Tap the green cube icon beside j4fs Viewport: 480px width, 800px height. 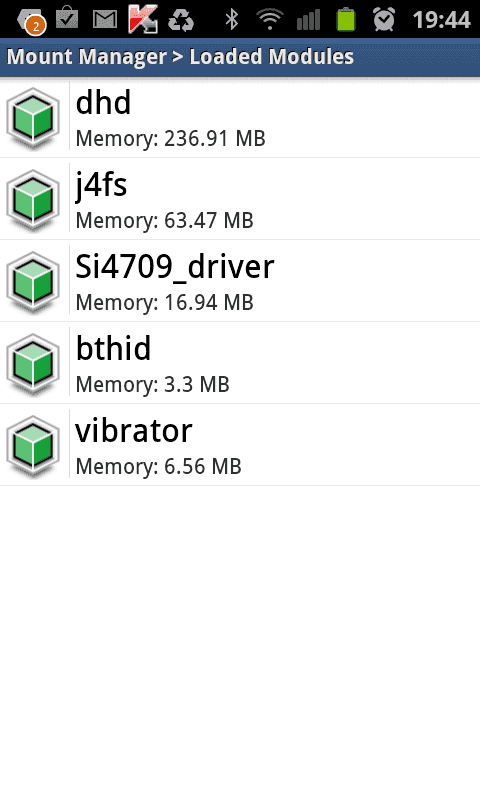tap(33, 201)
